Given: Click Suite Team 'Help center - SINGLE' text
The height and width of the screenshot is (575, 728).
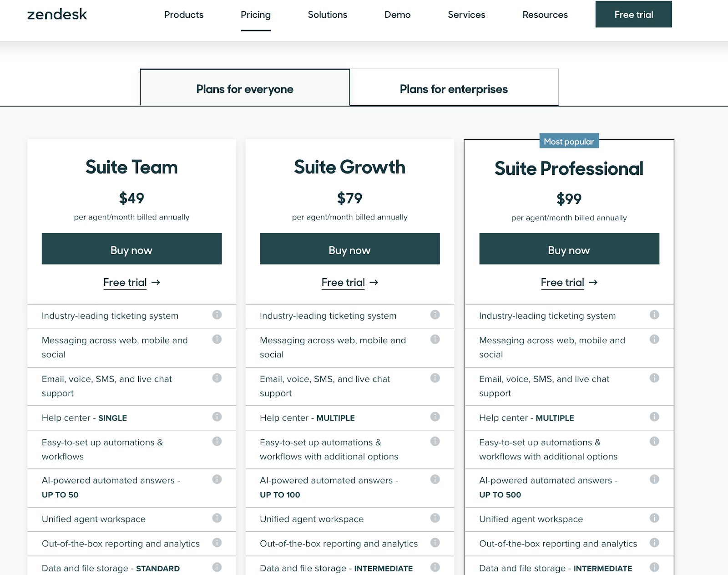Looking at the screenshot, I should tap(84, 418).
